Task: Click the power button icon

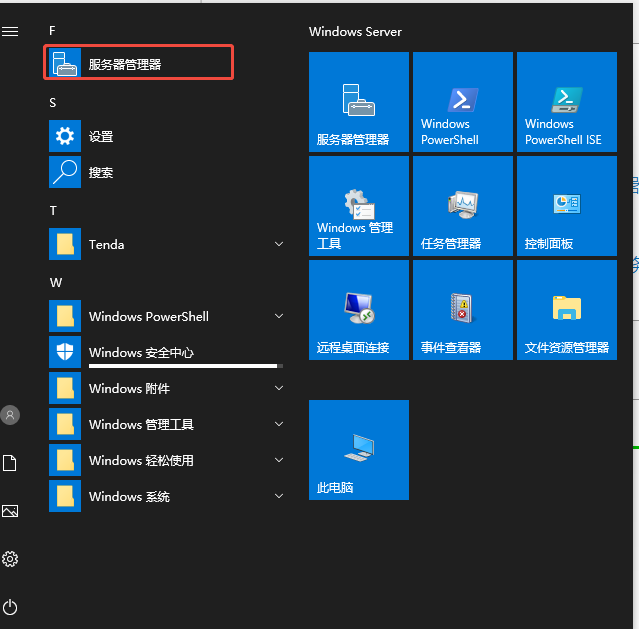Action: click(x=10, y=607)
